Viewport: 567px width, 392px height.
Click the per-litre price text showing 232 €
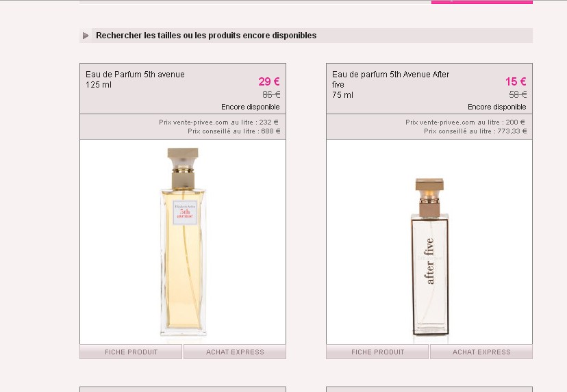[x=219, y=122]
